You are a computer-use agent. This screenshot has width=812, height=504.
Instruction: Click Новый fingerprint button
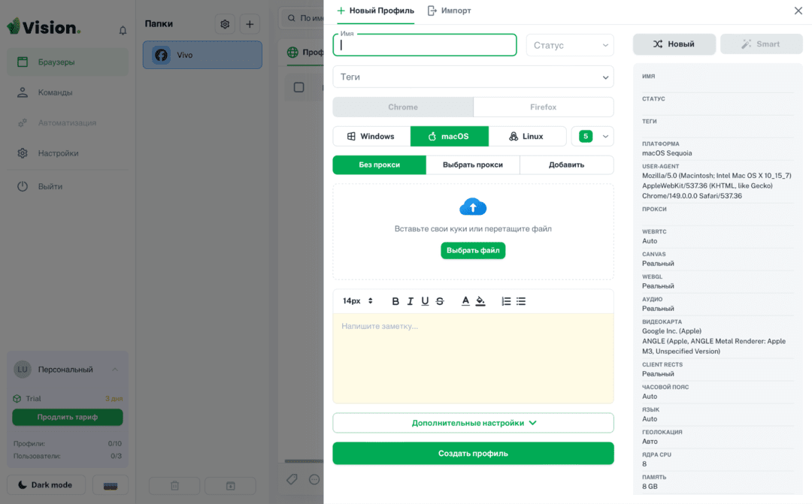click(x=674, y=44)
